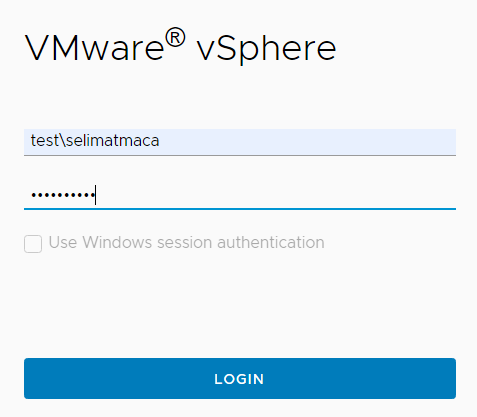Image resolution: width=477 pixels, height=417 pixels.
Task: Place cursor at end of password dots
Action: click(96, 195)
